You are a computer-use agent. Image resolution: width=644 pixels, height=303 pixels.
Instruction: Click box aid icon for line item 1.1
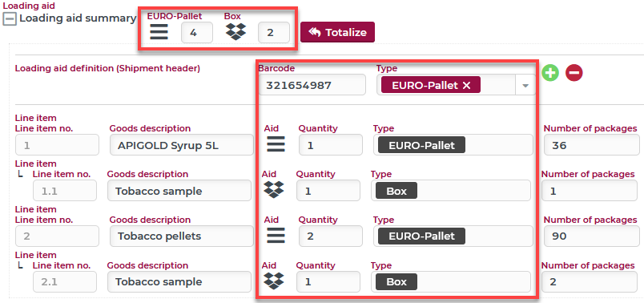click(273, 190)
